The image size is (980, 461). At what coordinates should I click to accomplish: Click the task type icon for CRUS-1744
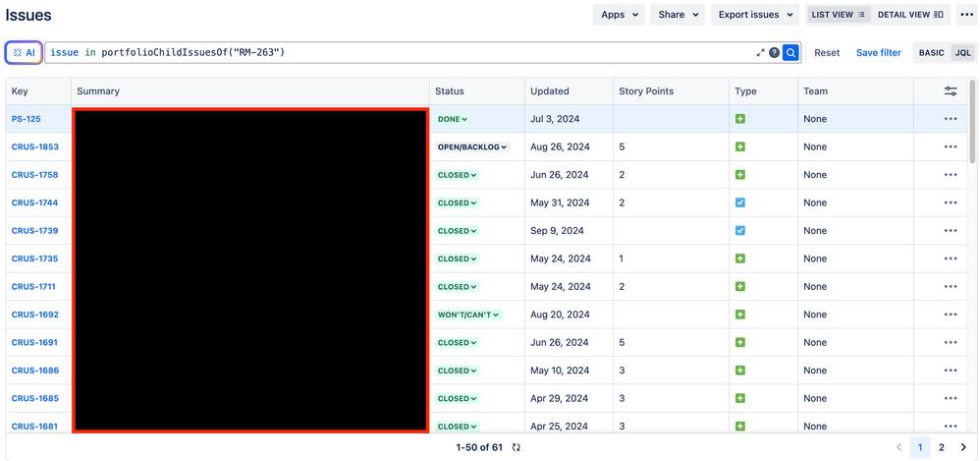click(x=740, y=202)
